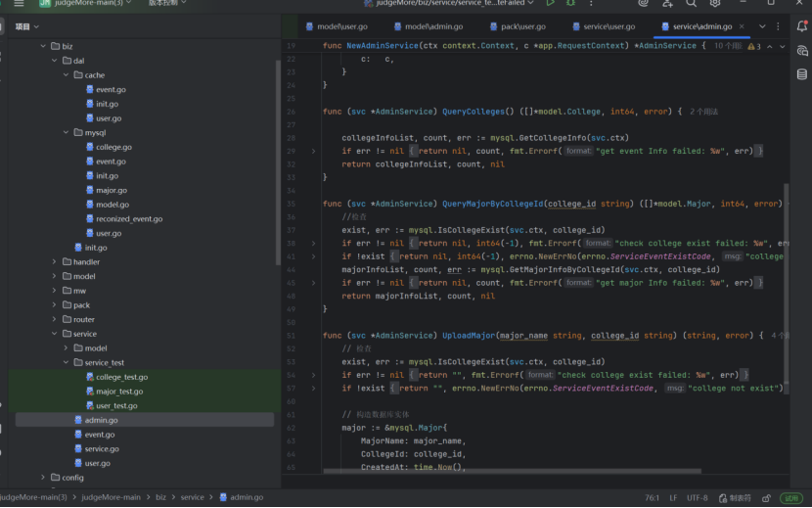Open the run configuration selector dropdown
812x508 pixels.
(x=448, y=3)
